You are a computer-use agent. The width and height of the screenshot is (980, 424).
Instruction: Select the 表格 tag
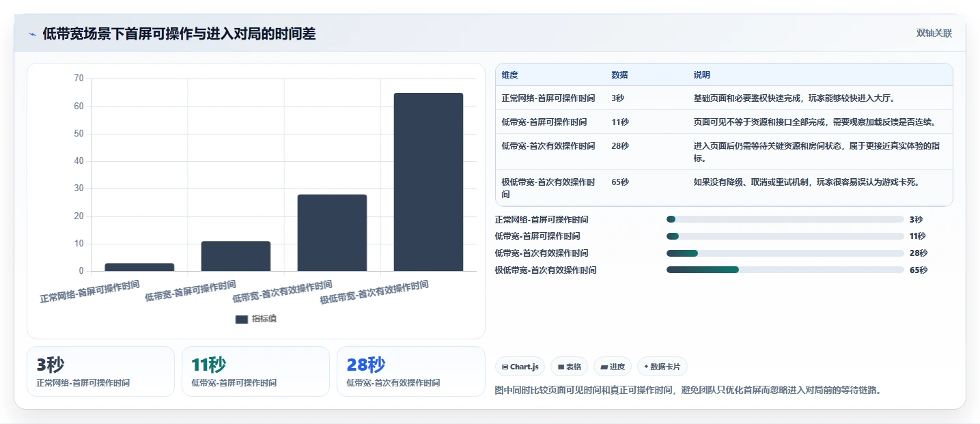(569, 367)
